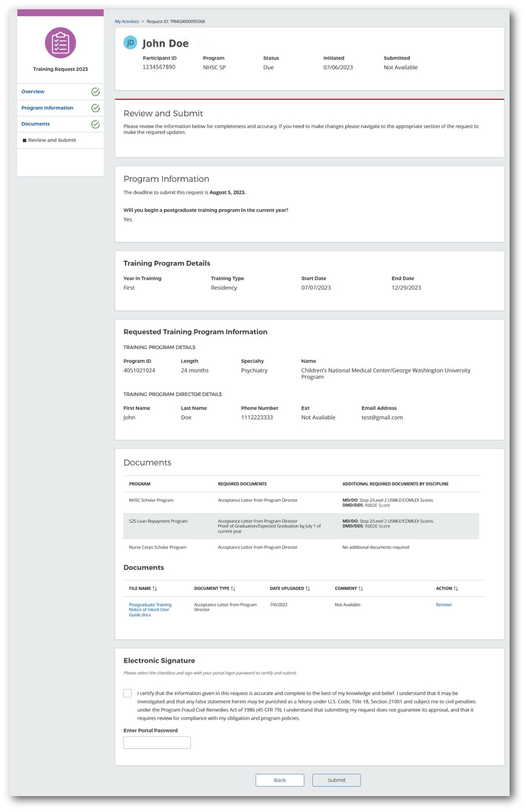Image resolution: width=526 pixels, height=812 pixels.
Task: Sort documents by File Name arrows
Action: (155, 588)
